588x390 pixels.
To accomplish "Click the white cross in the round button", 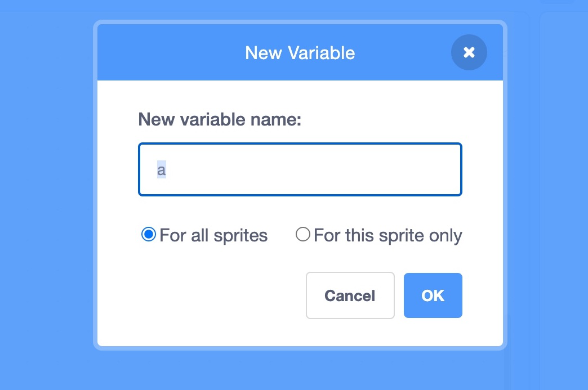I will pyautogui.click(x=469, y=52).
